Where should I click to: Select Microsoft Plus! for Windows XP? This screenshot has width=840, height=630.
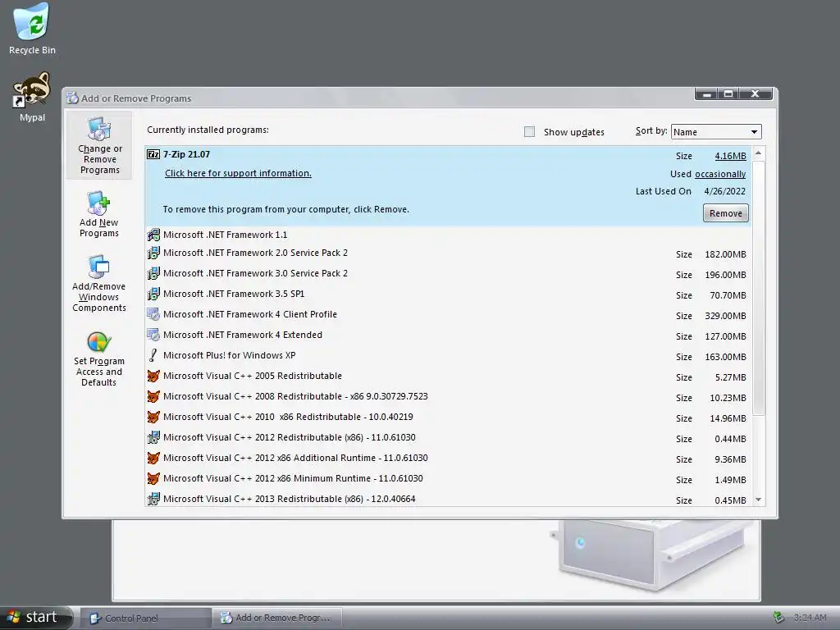448,356
